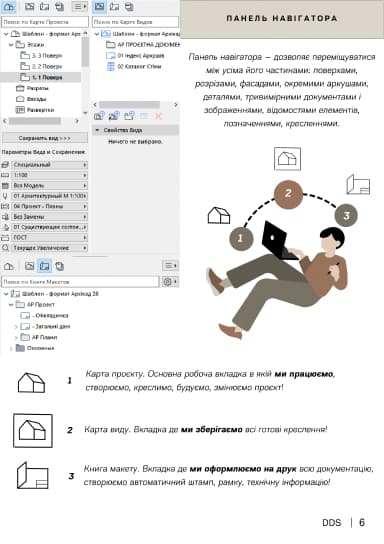The width and height of the screenshot is (384, 544).
Task: Click the highlighted View Map icon in the top-right panel
Action: point(100,7)
